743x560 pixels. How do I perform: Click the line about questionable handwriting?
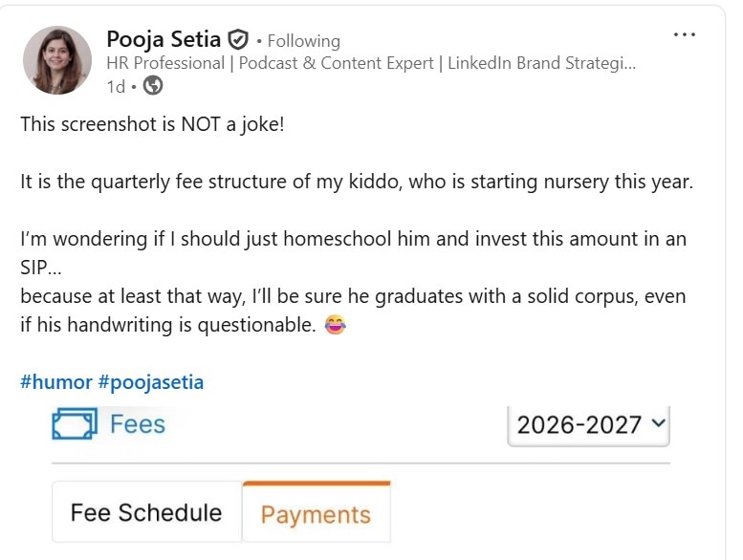tap(167, 325)
